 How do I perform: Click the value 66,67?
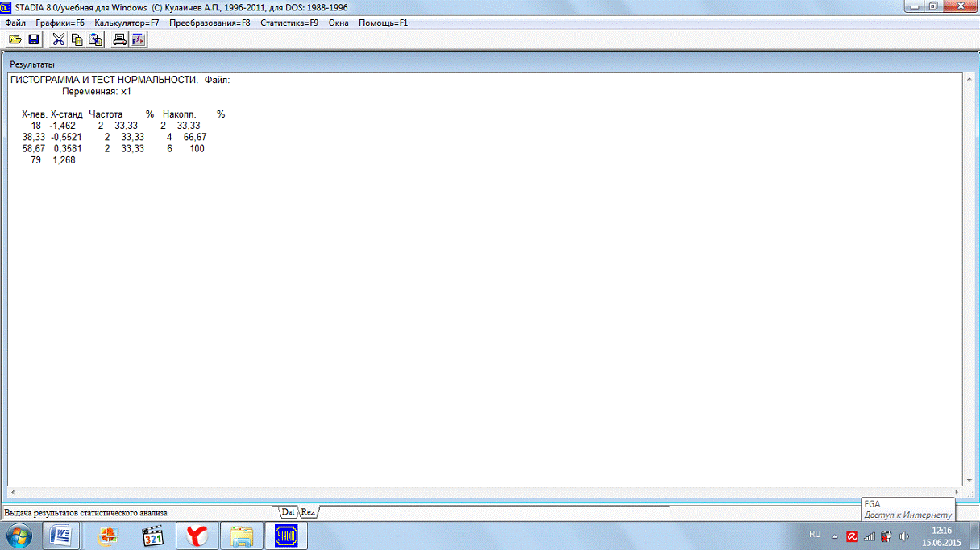coord(195,137)
